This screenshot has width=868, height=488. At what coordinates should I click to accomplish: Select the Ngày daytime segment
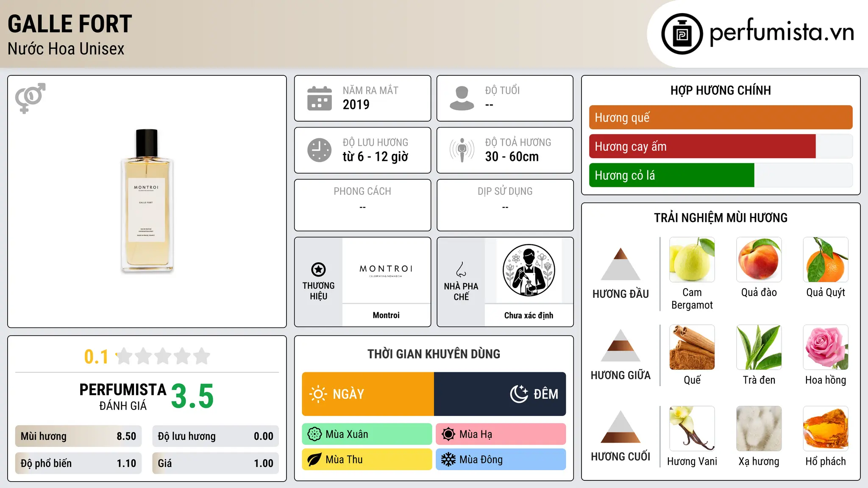tap(368, 394)
